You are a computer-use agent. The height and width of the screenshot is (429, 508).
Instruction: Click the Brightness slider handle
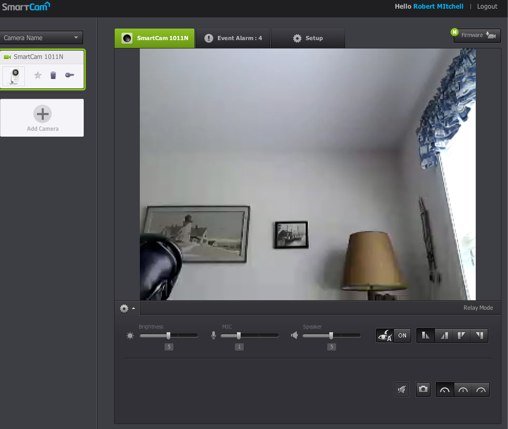tap(168, 335)
